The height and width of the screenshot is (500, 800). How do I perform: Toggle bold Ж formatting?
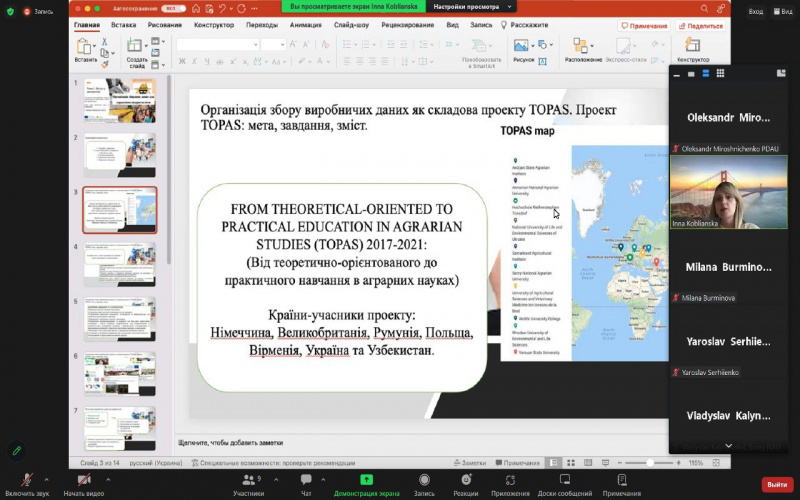pyautogui.click(x=182, y=62)
